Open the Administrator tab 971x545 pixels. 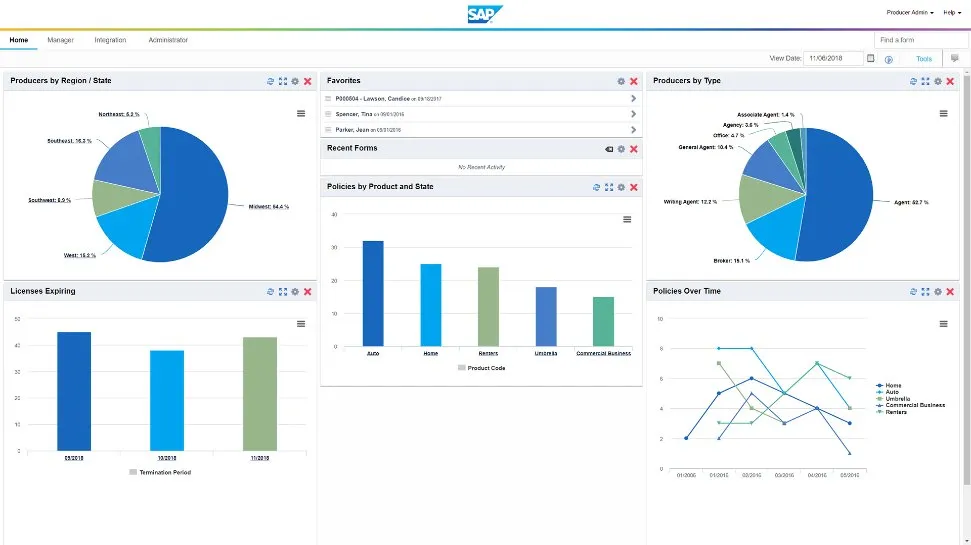pos(168,40)
